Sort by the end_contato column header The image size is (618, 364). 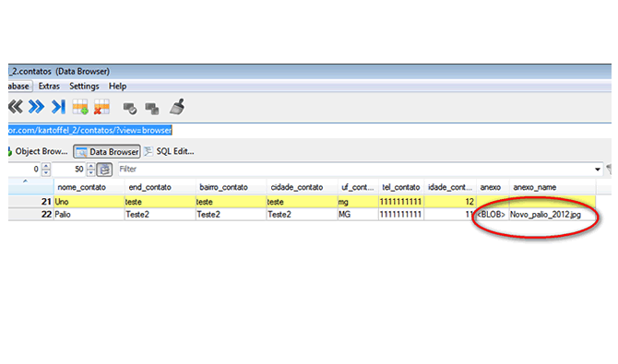160,187
